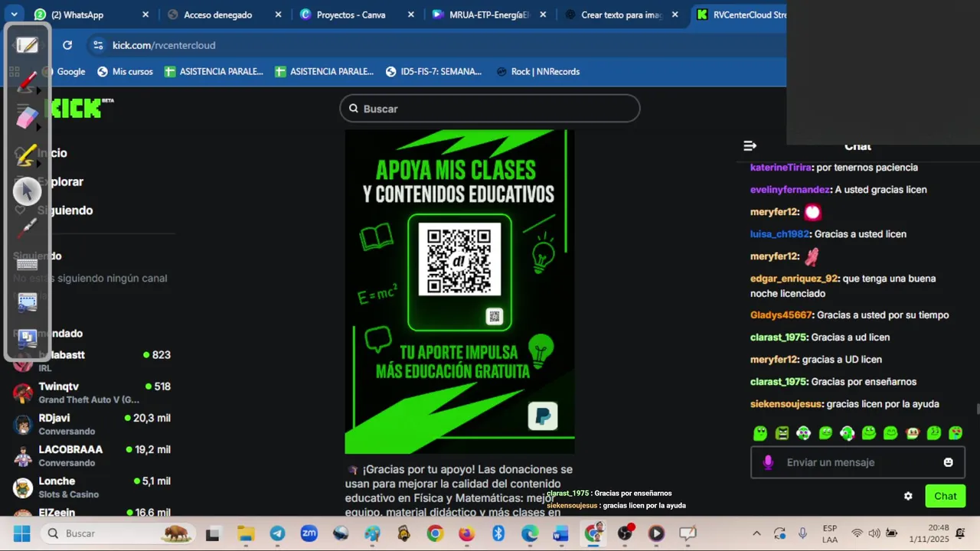Open the on-screen keyboard tool
This screenshot has width=980, height=551.
28,264
